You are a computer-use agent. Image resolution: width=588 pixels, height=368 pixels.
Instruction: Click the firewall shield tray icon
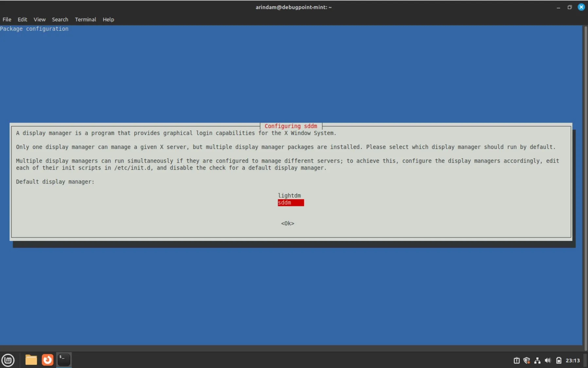[527, 360]
